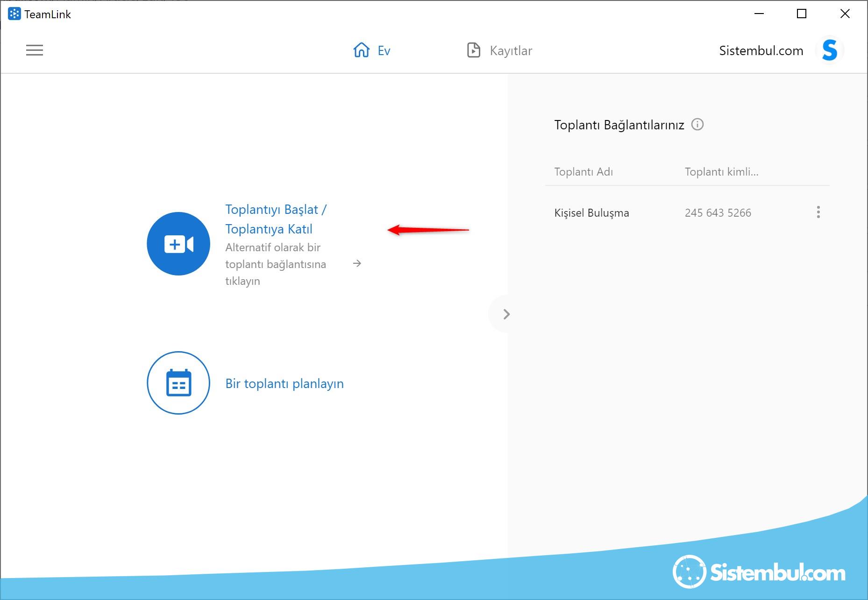Open the three-dot menu for Kişisel Buluşma
Viewport: 868px width, 600px height.
(x=818, y=212)
